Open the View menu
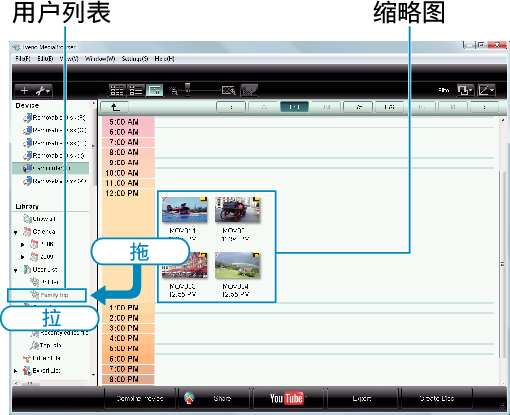This screenshot has height=415, width=510. pyautogui.click(x=69, y=59)
